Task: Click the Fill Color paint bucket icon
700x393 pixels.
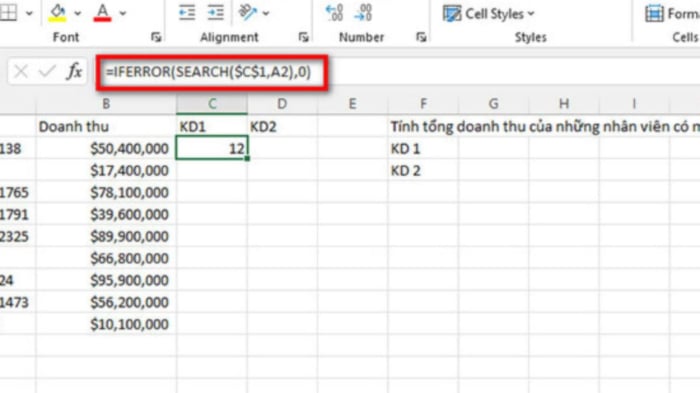Action: click(57, 13)
